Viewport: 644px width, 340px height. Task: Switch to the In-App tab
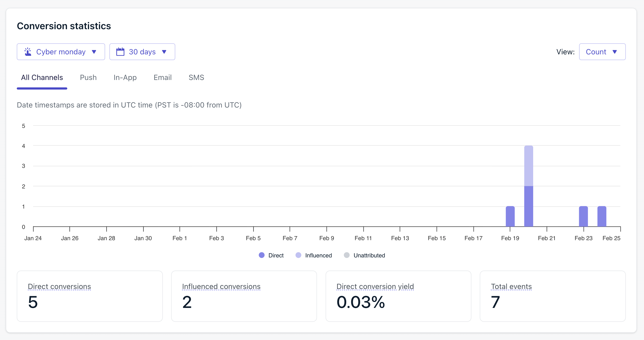125,78
